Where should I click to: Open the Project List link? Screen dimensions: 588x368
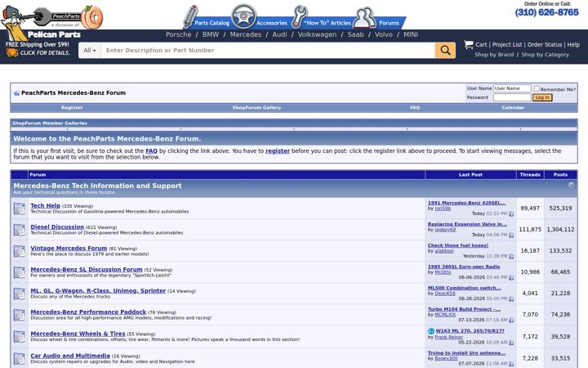pyautogui.click(x=507, y=45)
